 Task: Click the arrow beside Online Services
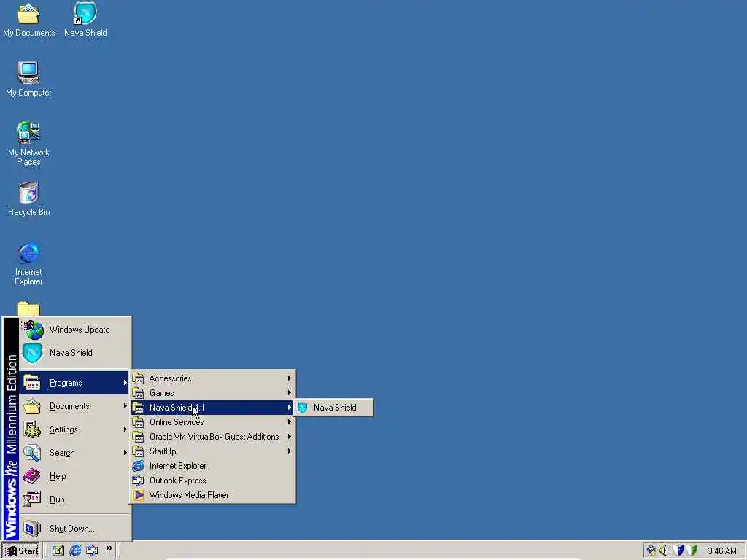pos(289,422)
